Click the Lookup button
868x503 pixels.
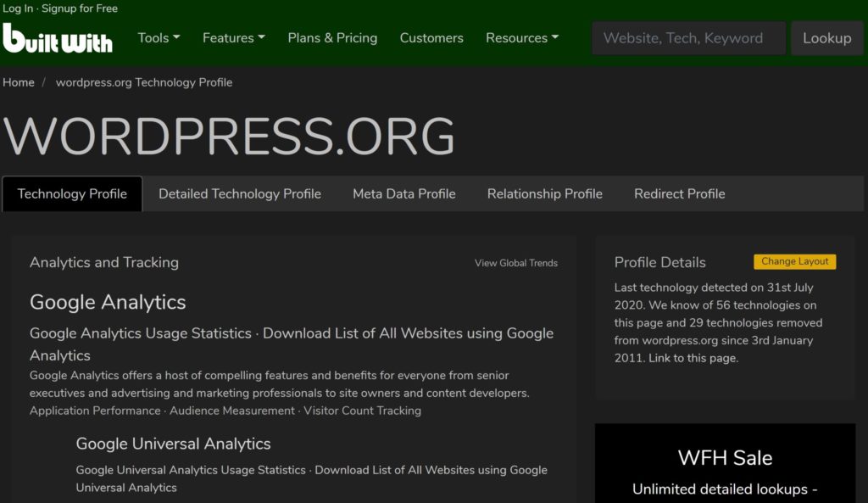tap(827, 38)
